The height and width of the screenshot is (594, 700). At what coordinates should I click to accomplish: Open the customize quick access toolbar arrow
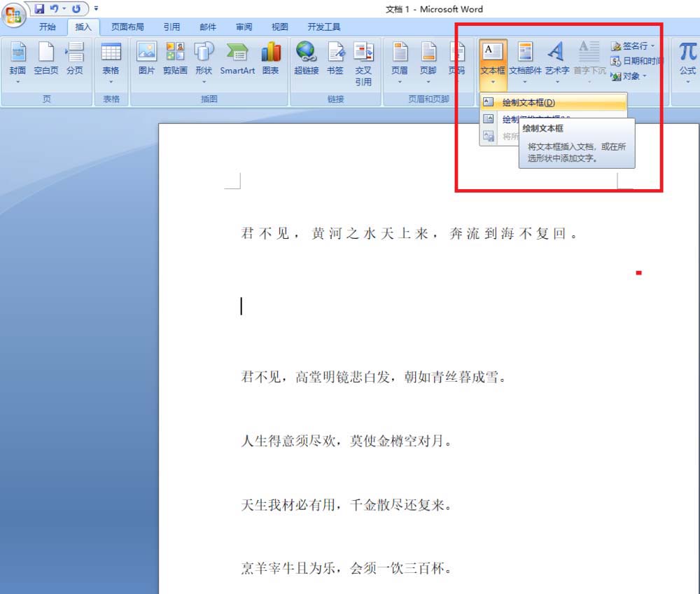click(96, 8)
